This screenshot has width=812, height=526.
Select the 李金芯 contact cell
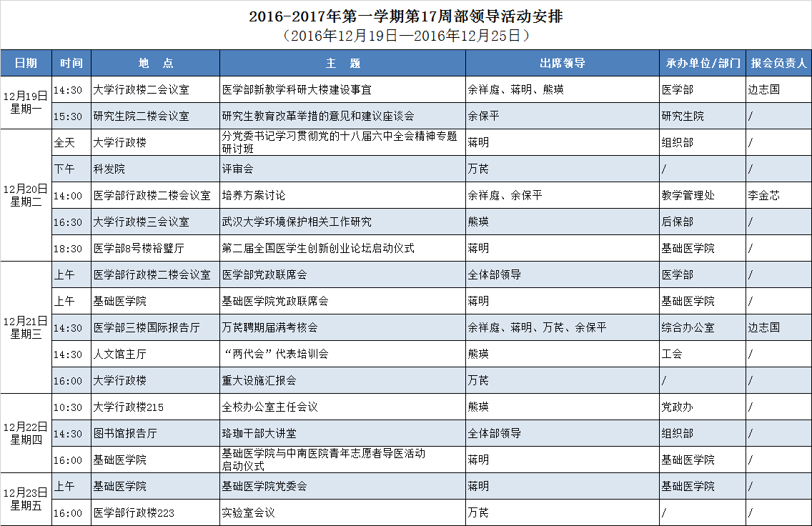pyautogui.click(x=763, y=195)
